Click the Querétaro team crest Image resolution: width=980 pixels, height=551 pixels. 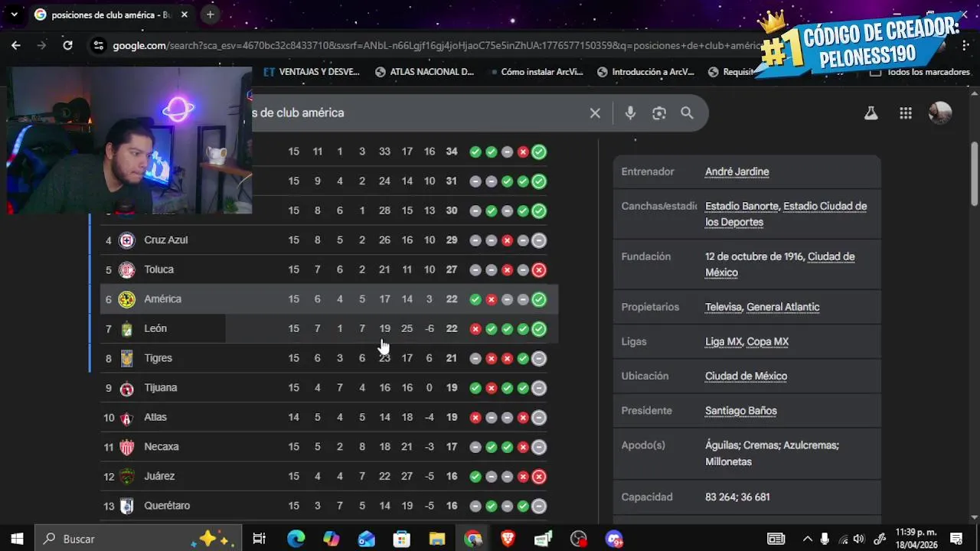[127, 506]
